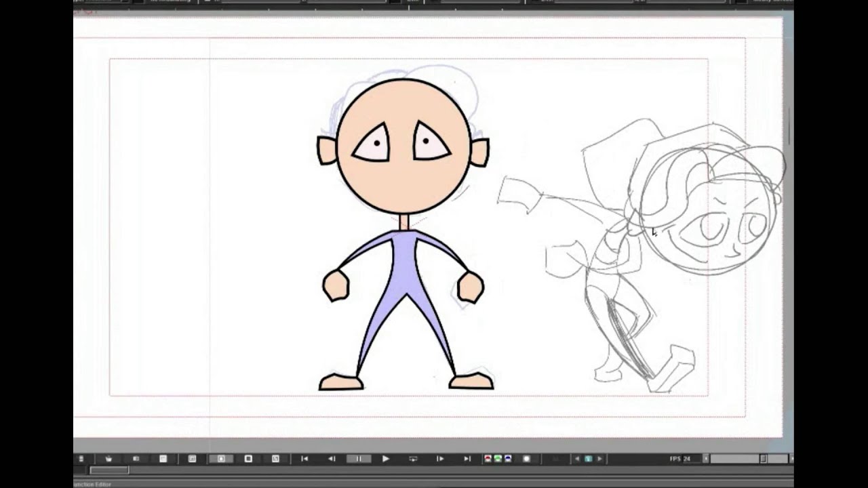Step back to previous frame
This screenshot has width=868, height=488.
[x=332, y=459]
